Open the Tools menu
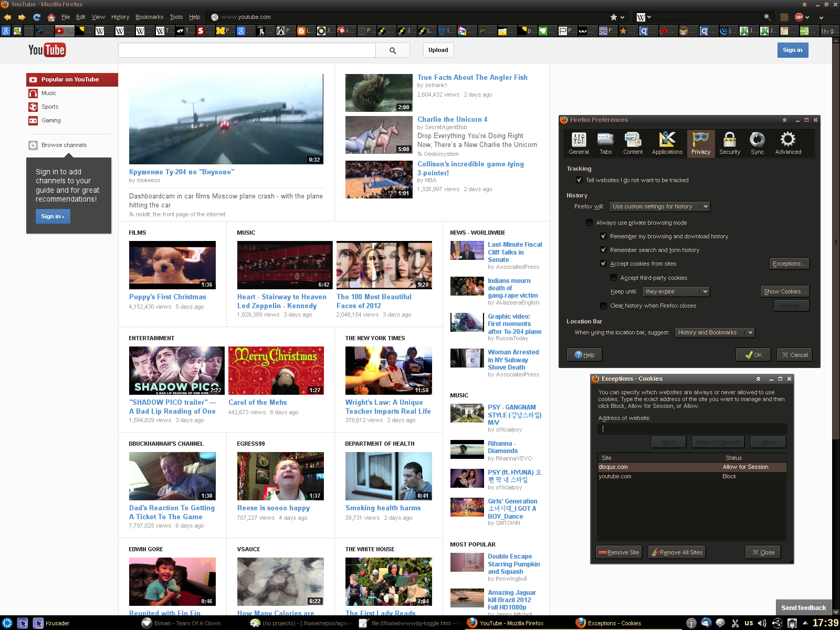The image size is (840, 630). pyautogui.click(x=176, y=17)
